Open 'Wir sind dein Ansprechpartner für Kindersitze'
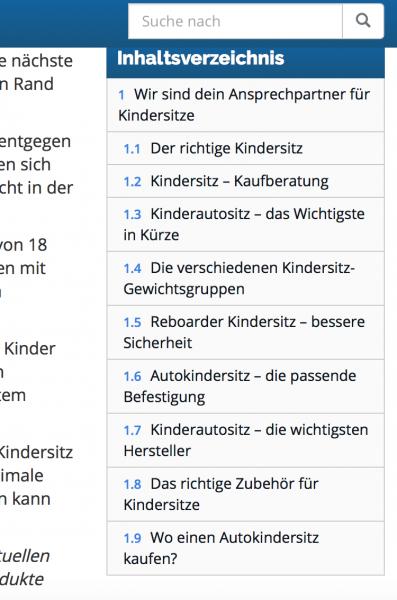This screenshot has width=397, height=600. pyautogui.click(x=245, y=105)
